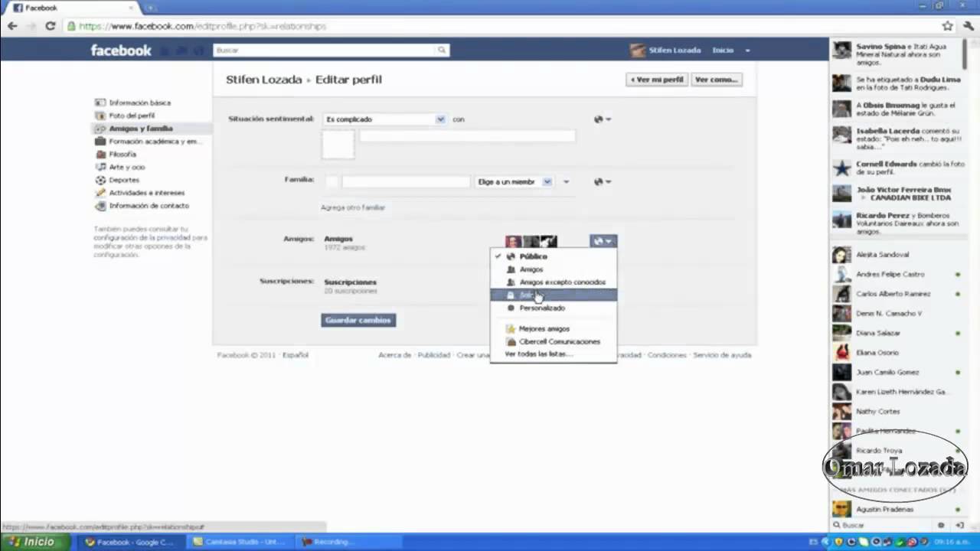Open the Camtasia Studio taskbar button

241,543
